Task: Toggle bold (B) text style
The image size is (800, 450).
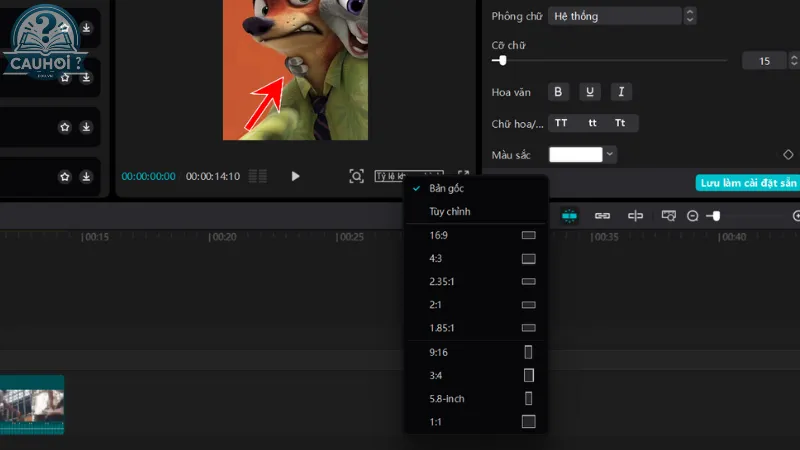Action: 558,92
